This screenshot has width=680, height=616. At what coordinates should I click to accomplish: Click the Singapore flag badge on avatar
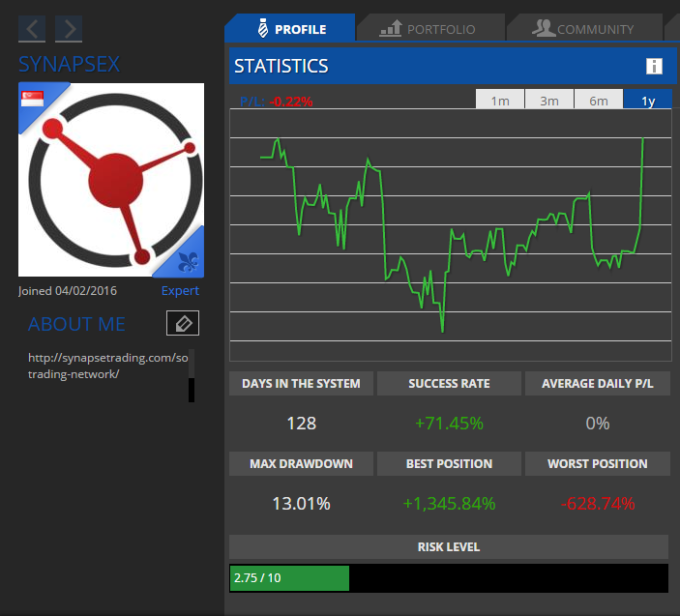click(x=34, y=100)
